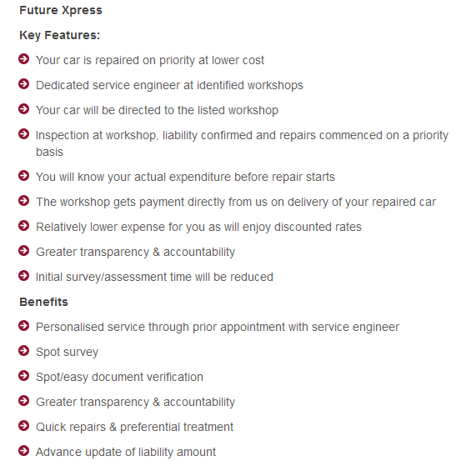Click 'Dedicated service engineer at identified workshops' text

[x=169, y=85]
